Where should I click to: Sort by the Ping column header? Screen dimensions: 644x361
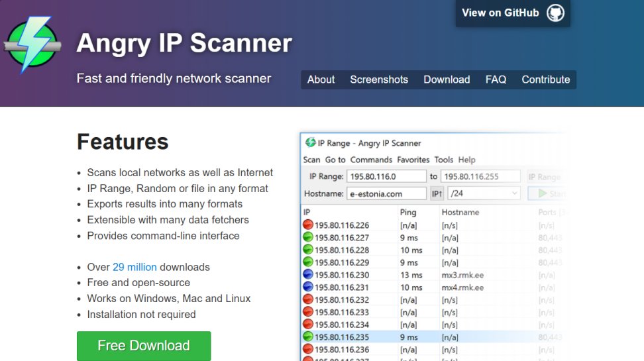[408, 213]
